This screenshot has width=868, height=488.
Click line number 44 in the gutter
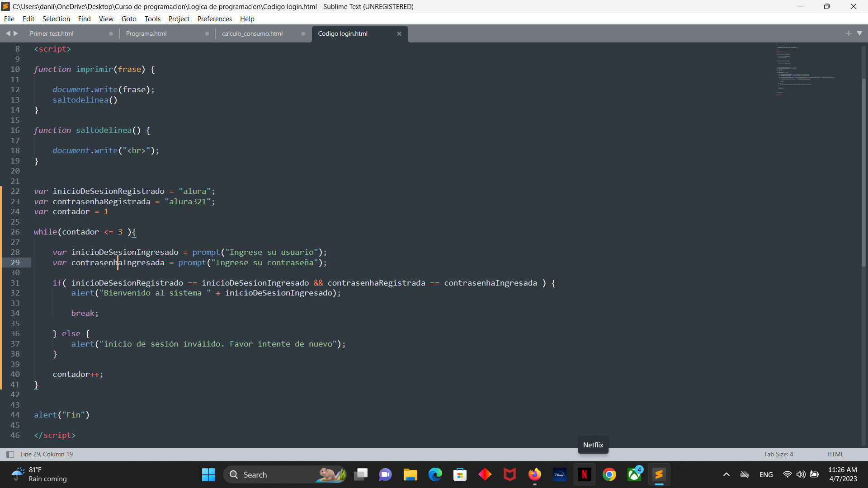coord(15,415)
